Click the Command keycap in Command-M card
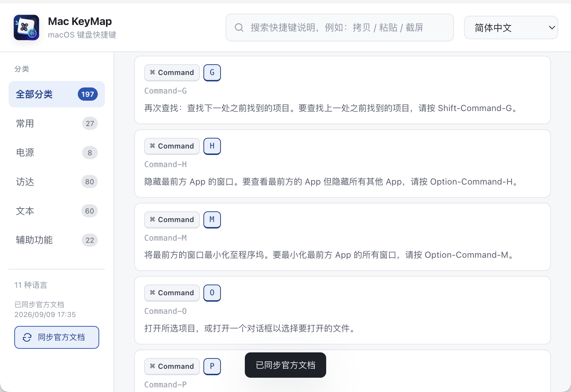The width and height of the screenshot is (571, 392). [x=172, y=220]
